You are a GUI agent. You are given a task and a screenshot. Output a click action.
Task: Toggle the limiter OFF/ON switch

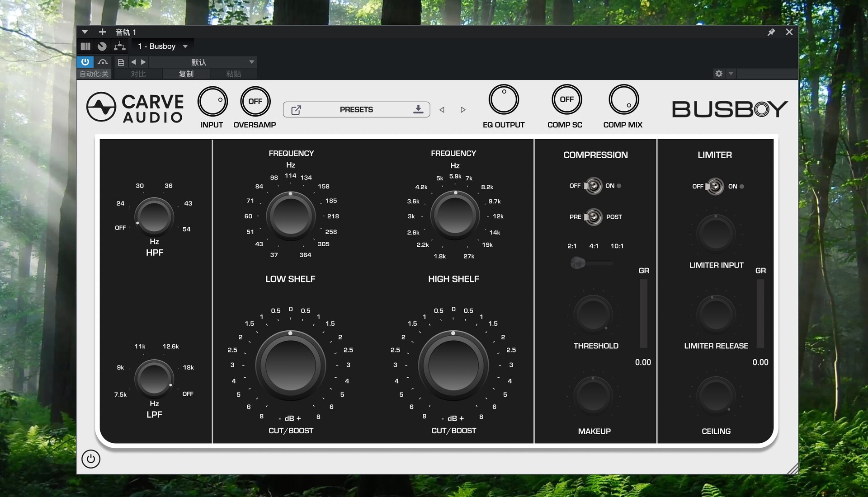pos(715,186)
